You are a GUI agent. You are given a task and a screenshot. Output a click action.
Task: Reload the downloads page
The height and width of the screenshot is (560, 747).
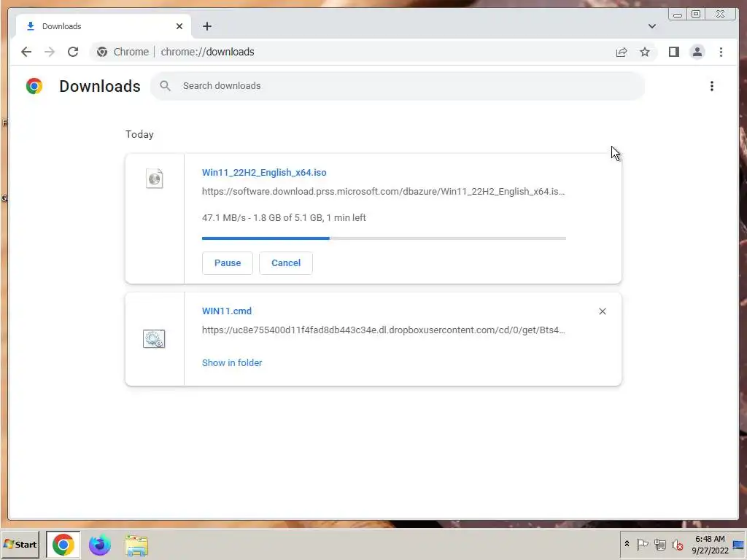[x=73, y=52]
